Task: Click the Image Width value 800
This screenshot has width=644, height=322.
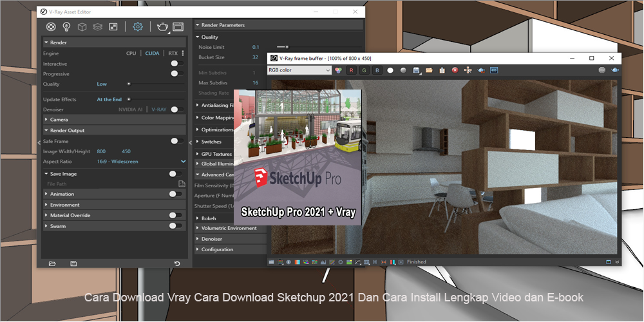Action: pos(101,151)
